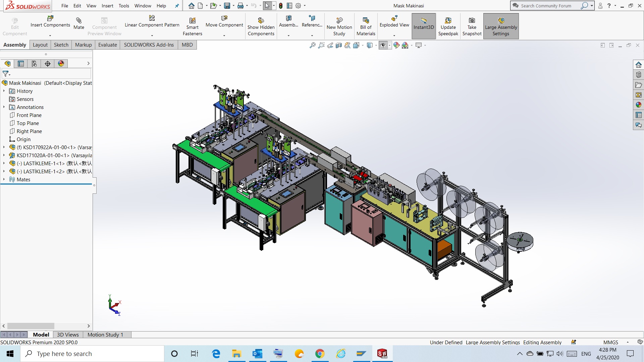The image size is (644, 362).
Task: Toggle Instant3D mode
Action: (x=423, y=21)
